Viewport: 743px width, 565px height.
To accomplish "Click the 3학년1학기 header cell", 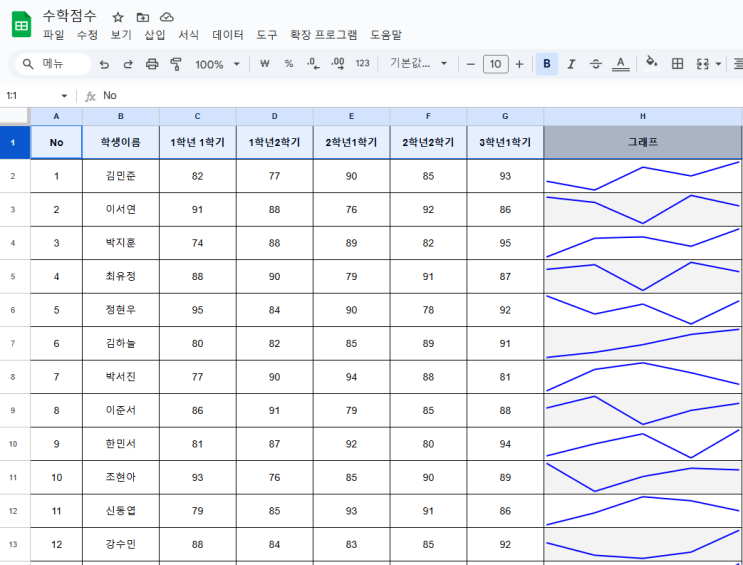I will tap(505, 142).
